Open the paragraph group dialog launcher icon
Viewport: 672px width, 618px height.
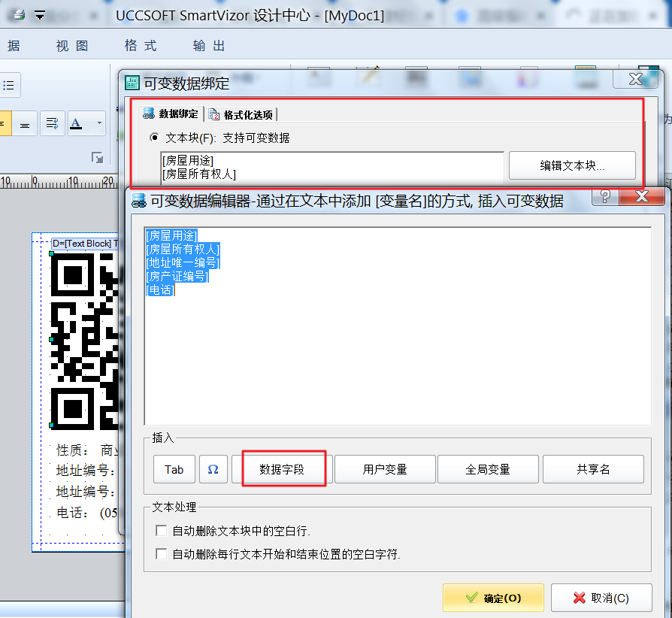coord(98,158)
